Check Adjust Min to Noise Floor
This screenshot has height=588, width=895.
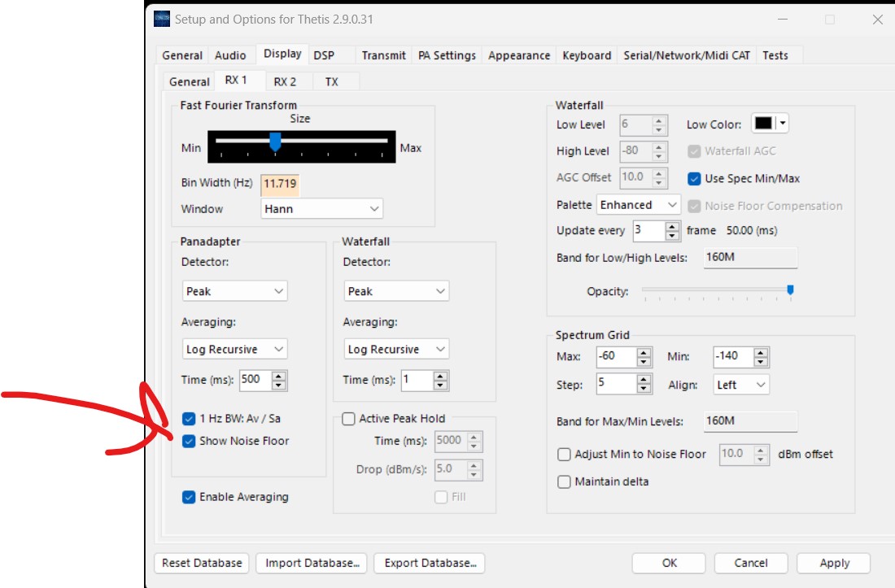564,455
